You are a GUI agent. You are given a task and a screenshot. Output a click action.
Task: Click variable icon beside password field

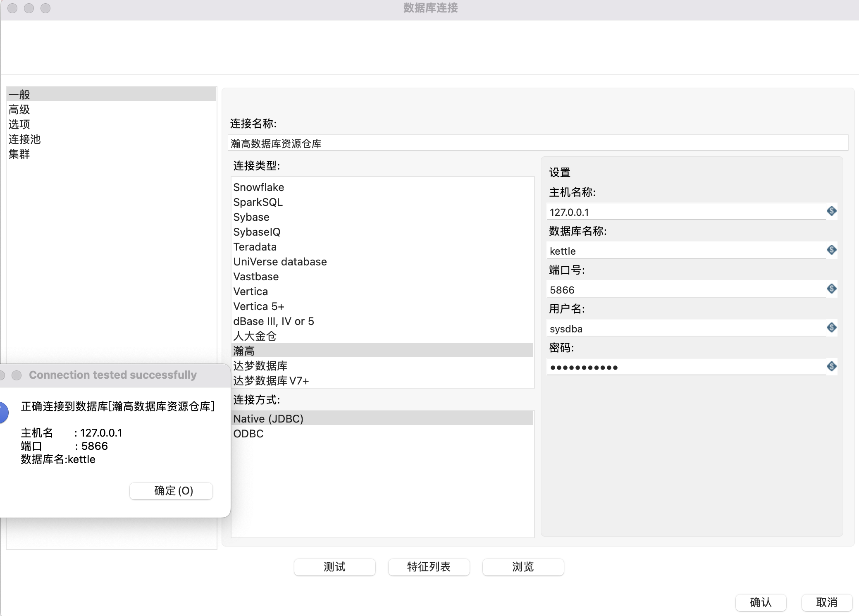pos(831,366)
